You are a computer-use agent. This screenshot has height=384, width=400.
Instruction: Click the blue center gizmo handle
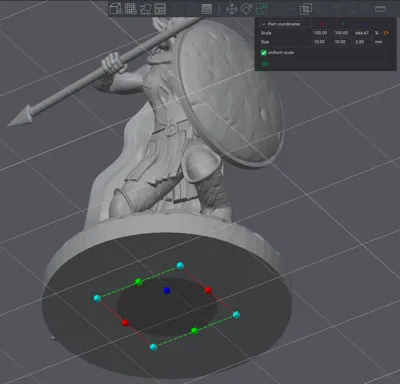pos(167,290)
